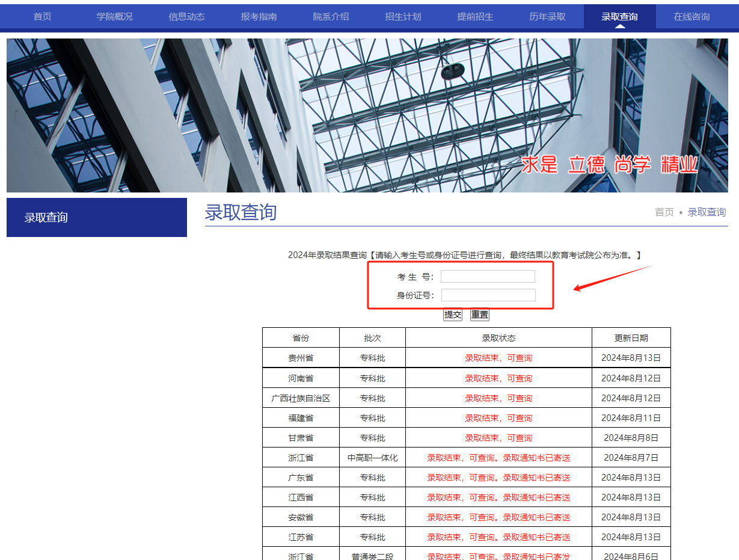
Task: Open 在线咨询 in the navigation bar
Action: click(691, 17)
